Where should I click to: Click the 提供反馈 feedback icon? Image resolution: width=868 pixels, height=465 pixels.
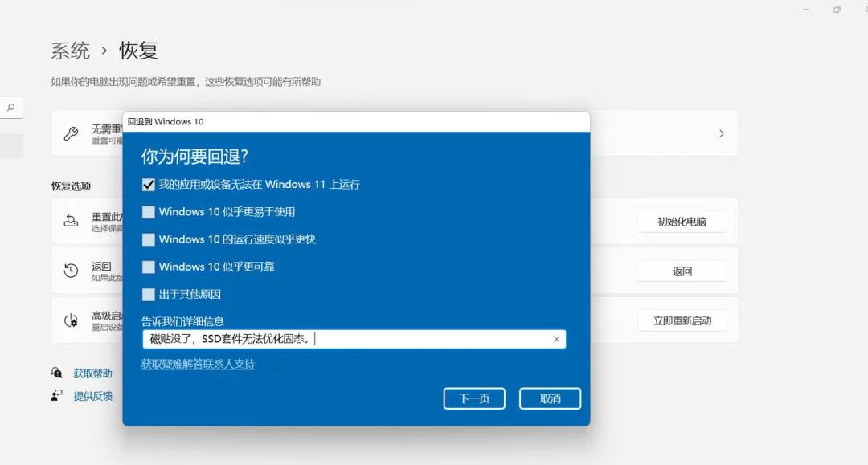56,394
